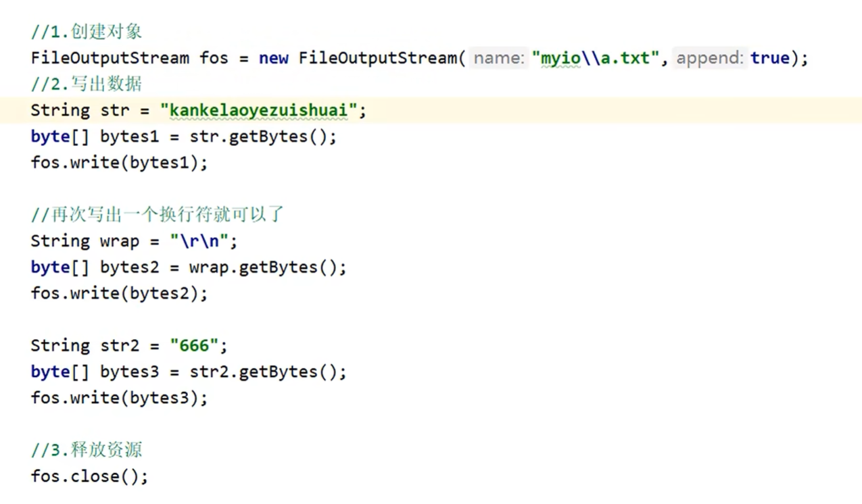Click the comment "//3.释放资源"
862x504 pixels.
(87, 450)
